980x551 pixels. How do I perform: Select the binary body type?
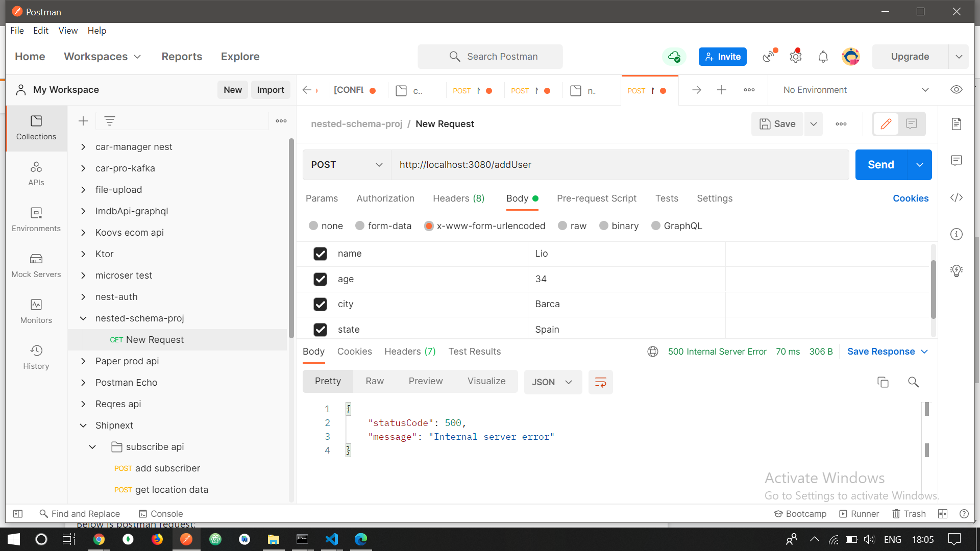(604, 226)
